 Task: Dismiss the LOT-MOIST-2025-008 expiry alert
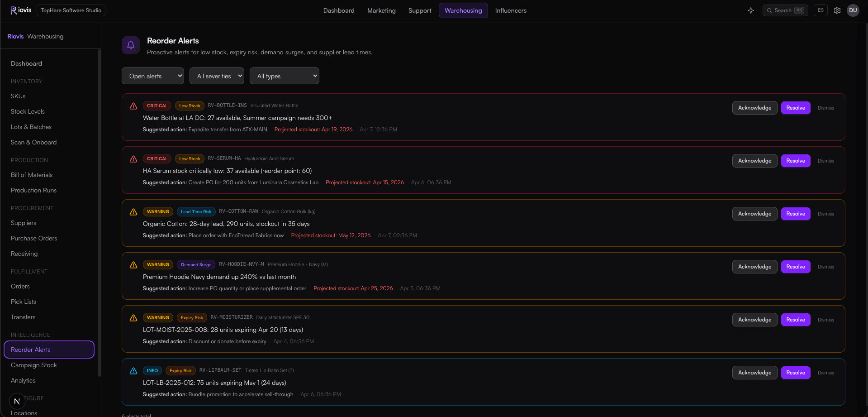pos(826,320)
